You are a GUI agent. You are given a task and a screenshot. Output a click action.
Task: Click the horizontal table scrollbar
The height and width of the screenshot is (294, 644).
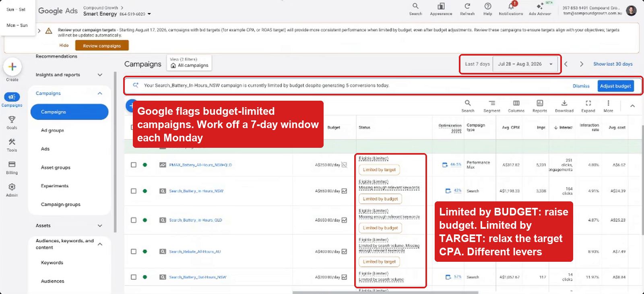(385, 292)
